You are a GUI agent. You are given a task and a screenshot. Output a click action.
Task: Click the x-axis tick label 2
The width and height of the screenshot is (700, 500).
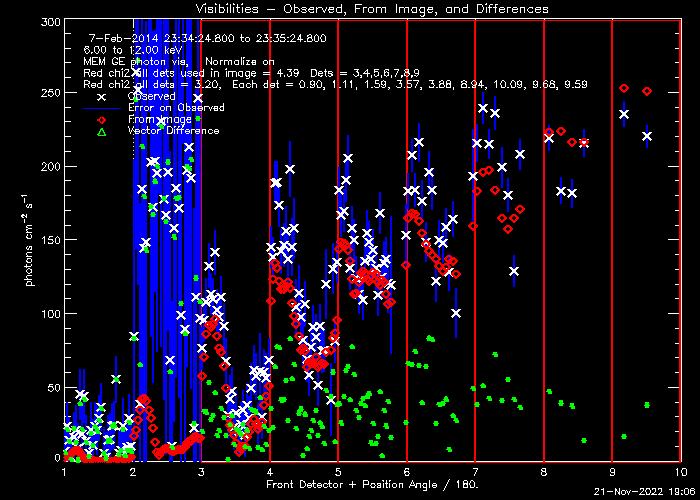[x=133, y=472]
